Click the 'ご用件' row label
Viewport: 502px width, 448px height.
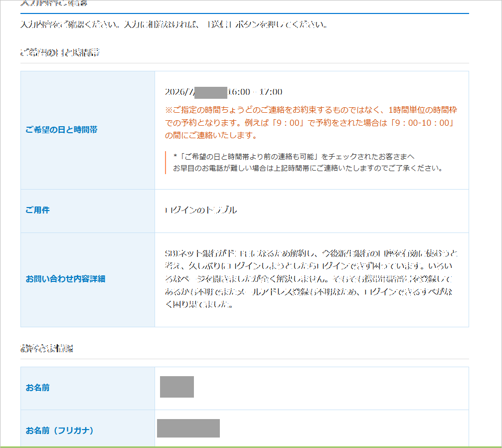click(37, 210)
